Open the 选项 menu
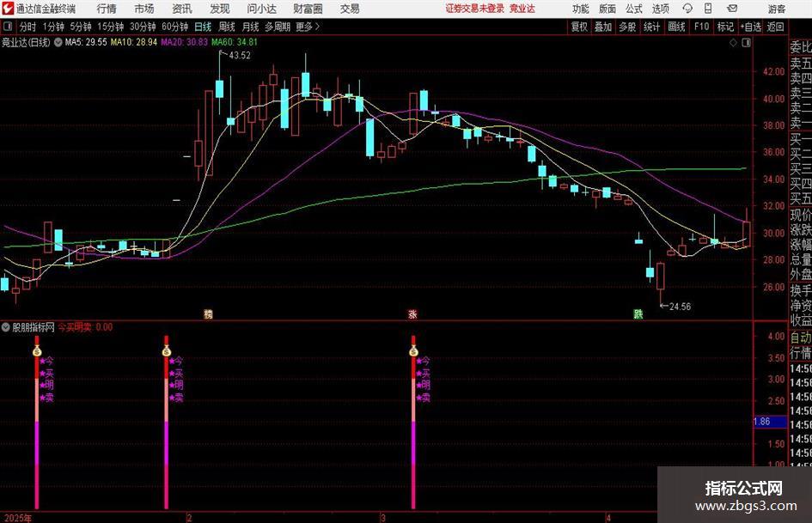The height and width of the screenshot is (523, 812). click(x=660, y=9)
